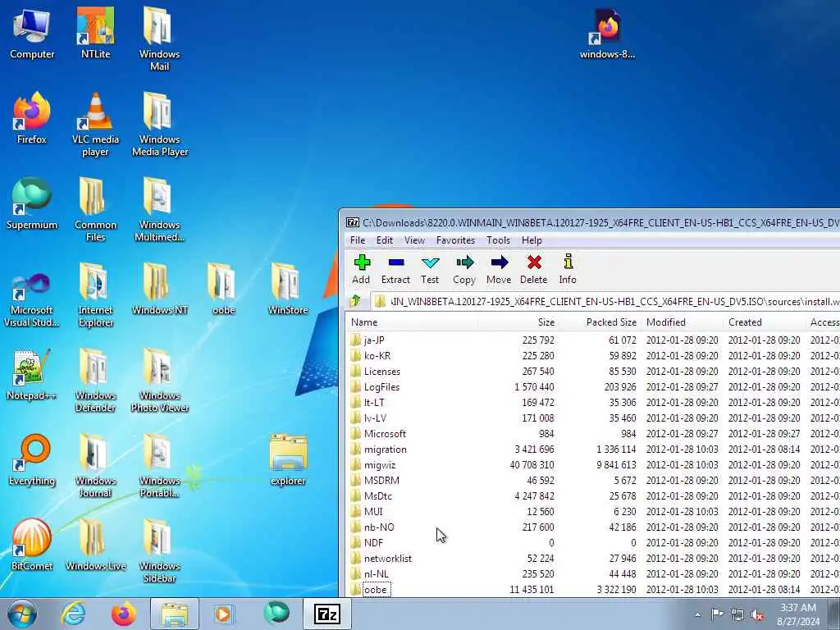
Task: Click the 7-Zip taskbar button
Action: 327,614
